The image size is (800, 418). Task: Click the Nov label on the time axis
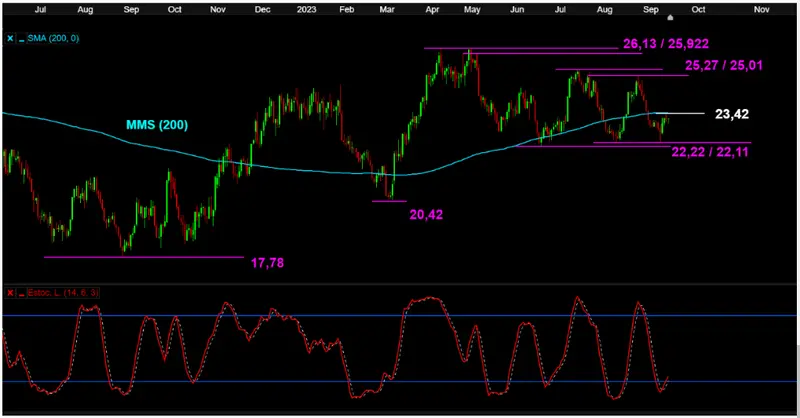tap(762, 8)
